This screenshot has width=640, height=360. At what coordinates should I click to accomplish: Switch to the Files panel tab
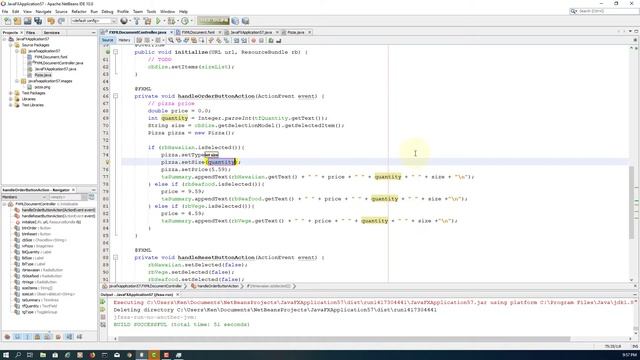click(31, 32)
